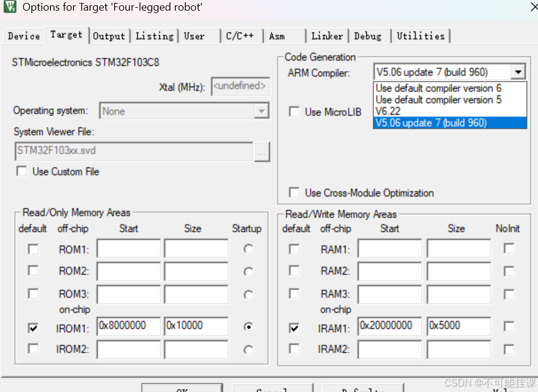Select ROM3 Startup radio button

[249, 294]
